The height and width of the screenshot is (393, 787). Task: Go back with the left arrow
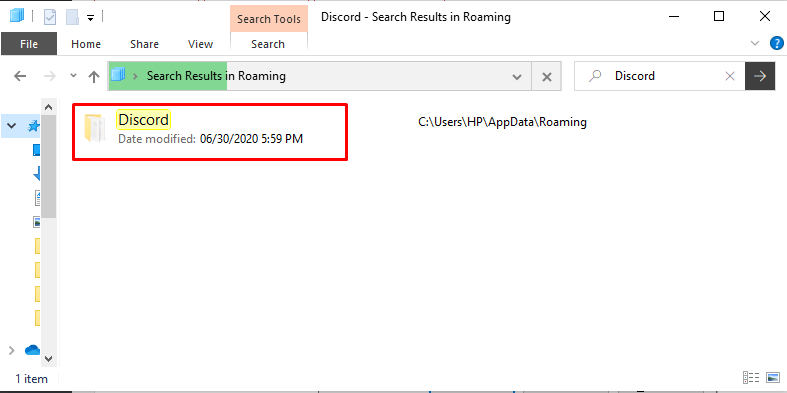click(x=20, y=76)
